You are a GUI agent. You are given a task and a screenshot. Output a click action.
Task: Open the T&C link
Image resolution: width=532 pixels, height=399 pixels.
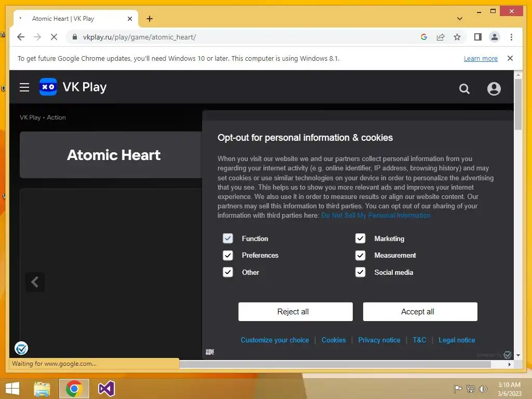[419, 340]
